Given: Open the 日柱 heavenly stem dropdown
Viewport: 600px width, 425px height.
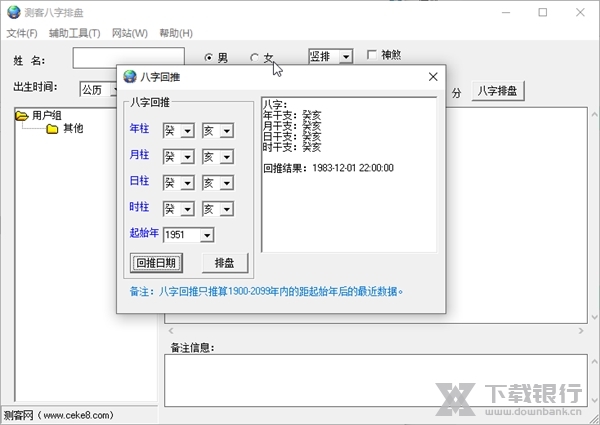Looking at the screenshot, I should click(x=188, y=183).
